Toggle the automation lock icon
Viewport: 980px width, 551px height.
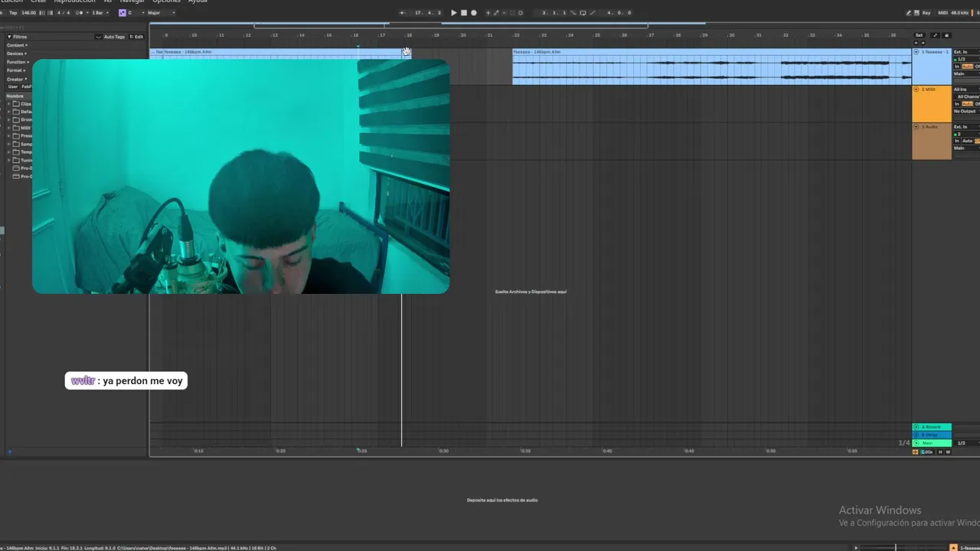coord(946,35)
